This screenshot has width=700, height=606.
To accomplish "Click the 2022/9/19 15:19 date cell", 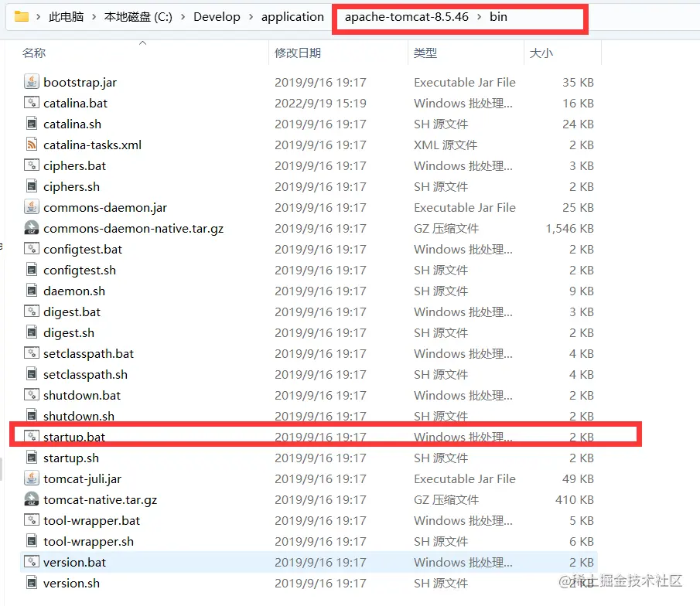I will [320, 103].
